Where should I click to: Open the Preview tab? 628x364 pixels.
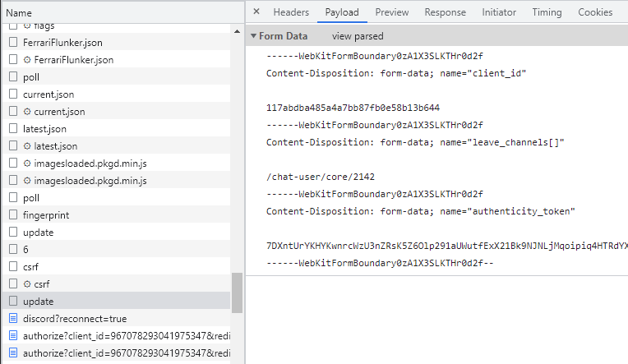[392, 12]
